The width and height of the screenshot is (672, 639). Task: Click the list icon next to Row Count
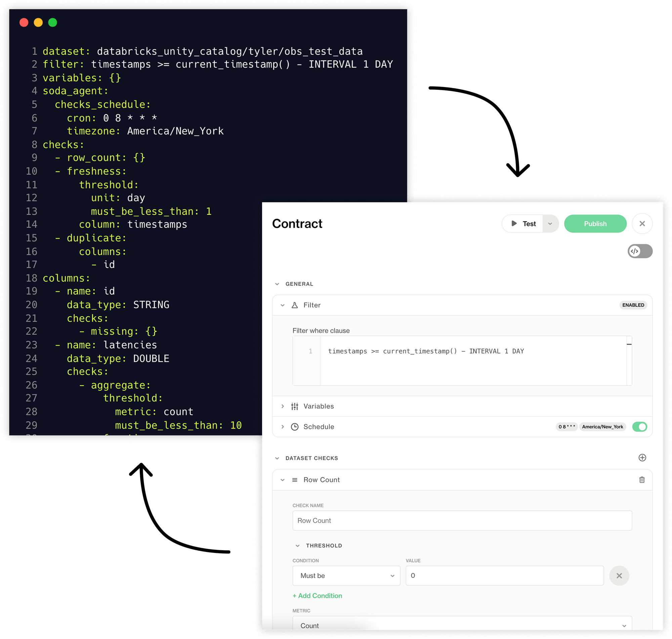pyautogui.click(x=294, y=480)
